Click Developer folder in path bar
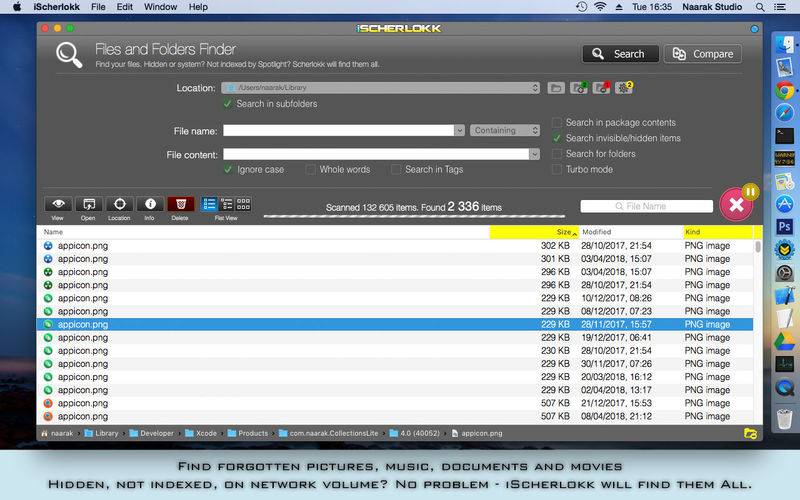Image resolution: width=800 pixels, height=500 pixels. pyautogui.click(x=152, y=434)
